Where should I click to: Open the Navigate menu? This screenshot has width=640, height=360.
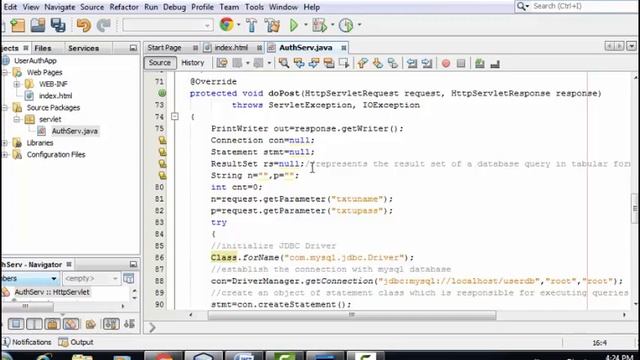click(60, 7)
